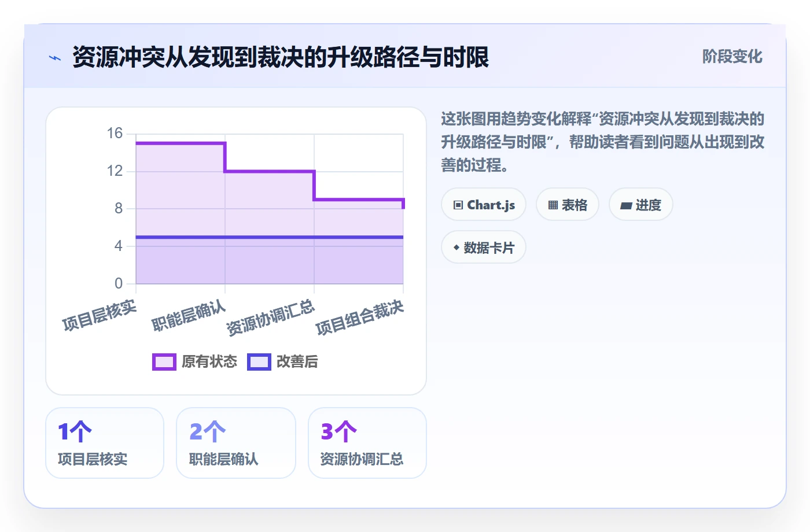Image resolution: width=810 pixels, height=532 pixels.
Task: Click the 资源协调汇总 x-axis label
Action: (270, 317)
